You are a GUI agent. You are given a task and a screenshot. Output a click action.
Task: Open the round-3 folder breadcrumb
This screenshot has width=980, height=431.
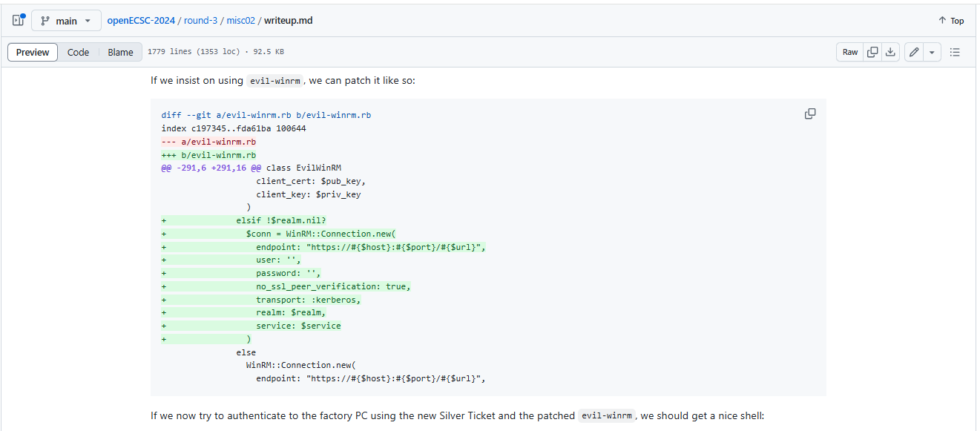pos(200,21)
